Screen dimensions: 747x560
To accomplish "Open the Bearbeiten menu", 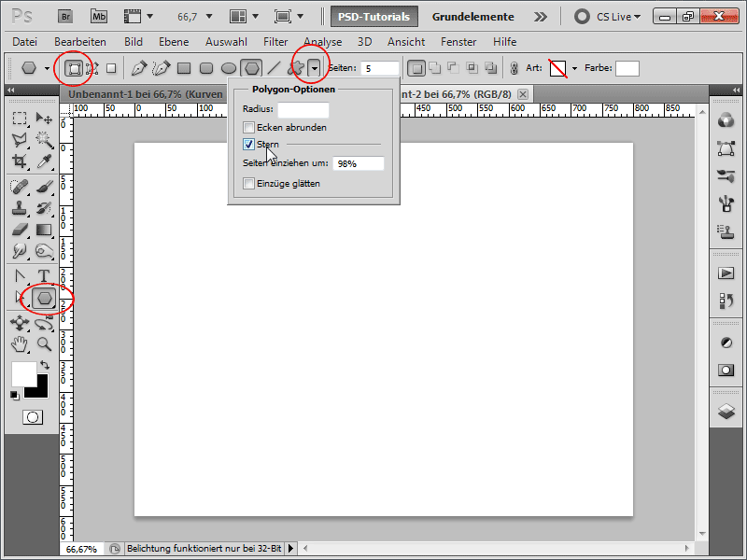I will [80, 42].
